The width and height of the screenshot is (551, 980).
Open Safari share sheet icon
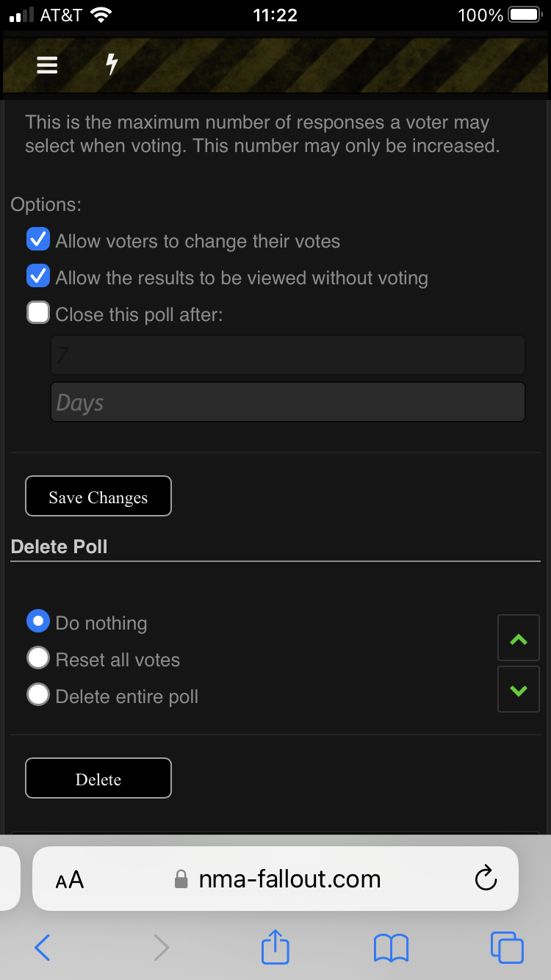point(275,948)
